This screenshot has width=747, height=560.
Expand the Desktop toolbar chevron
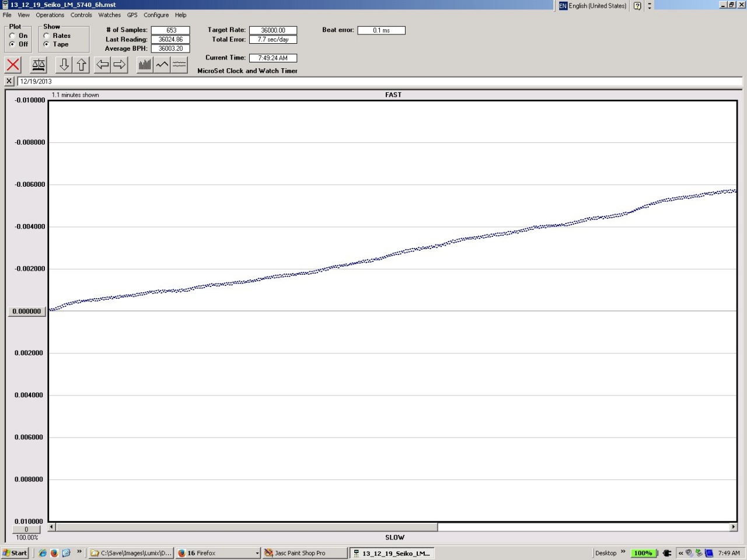click(623, 552)
